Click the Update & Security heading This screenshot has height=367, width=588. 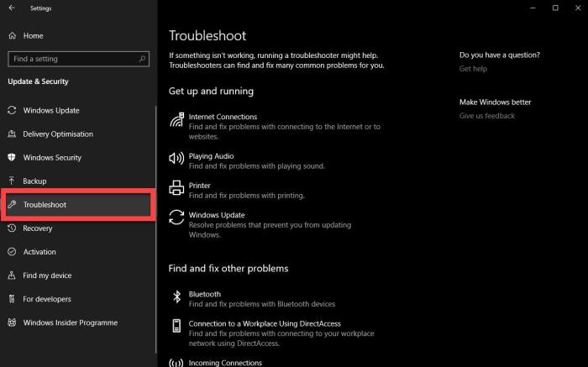[x=39, y=81]
